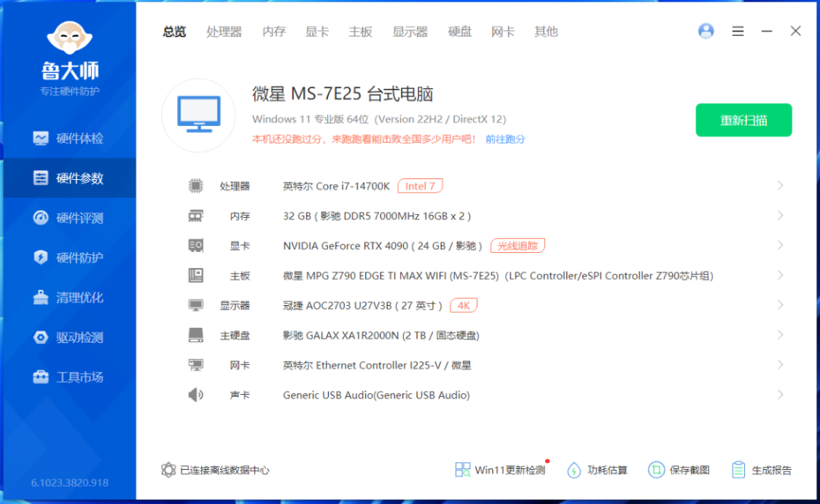Click the 重新扫描 button

[743, 120]
